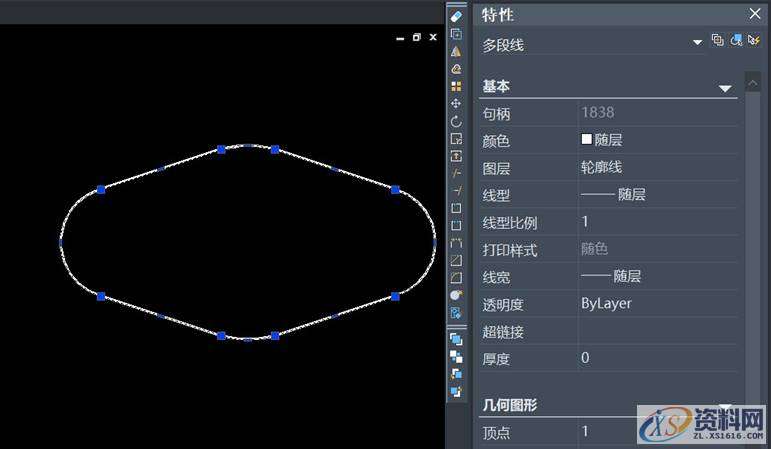Click the 线型比例 property label
The width and height of the screenshot is (771, 449).
[x=509, y=222]
